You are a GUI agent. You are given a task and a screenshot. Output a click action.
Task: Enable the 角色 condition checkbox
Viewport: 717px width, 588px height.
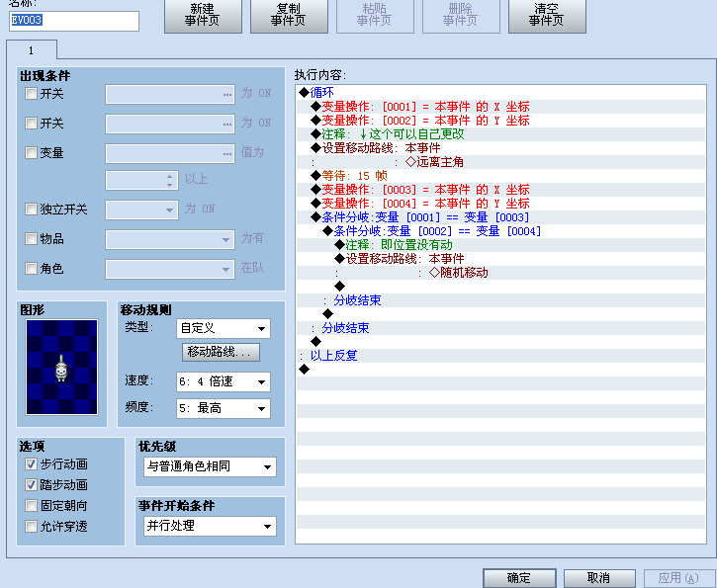(x=31, y=268)
